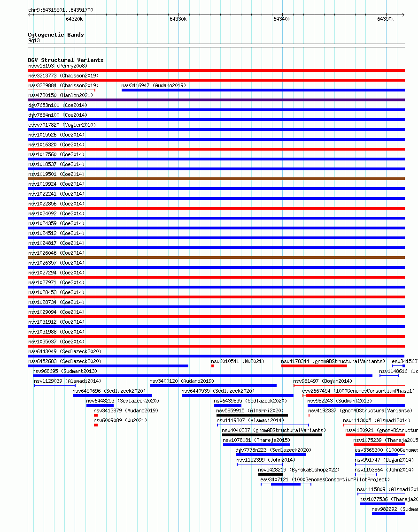Select the 9q13 band label
The image size is (418, 532).
[x=34, y=41]
